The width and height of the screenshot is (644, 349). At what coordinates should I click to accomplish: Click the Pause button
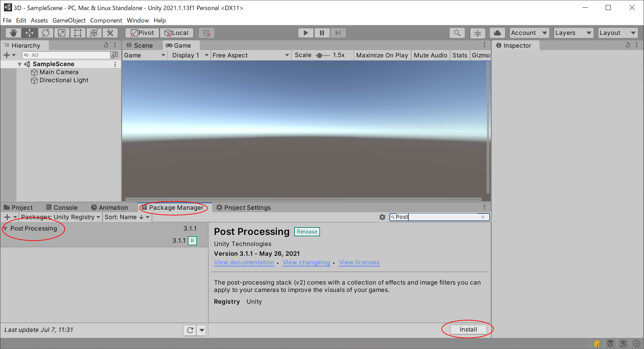[322, 33]
